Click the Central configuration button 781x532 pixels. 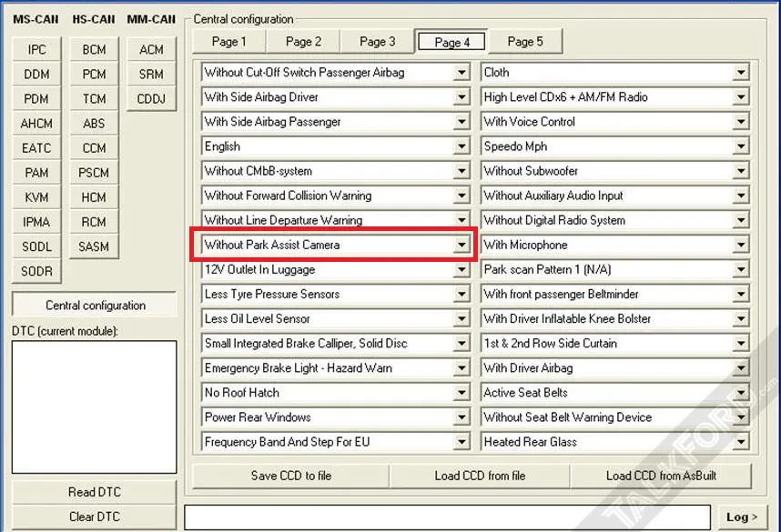(95, 306)
